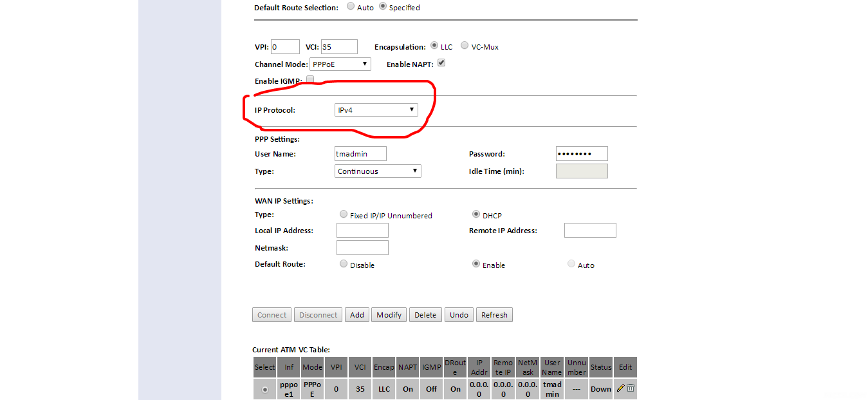Toggle the Enable NAPT checkbox
The height and width of the screenshot is (400, 868).
pos(441,63)
